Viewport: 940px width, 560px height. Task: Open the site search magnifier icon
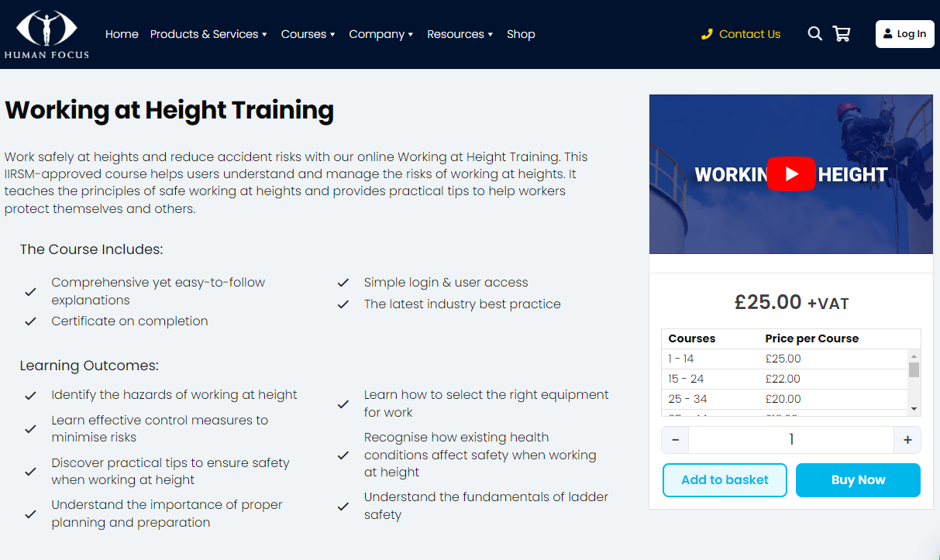(814, 34)
